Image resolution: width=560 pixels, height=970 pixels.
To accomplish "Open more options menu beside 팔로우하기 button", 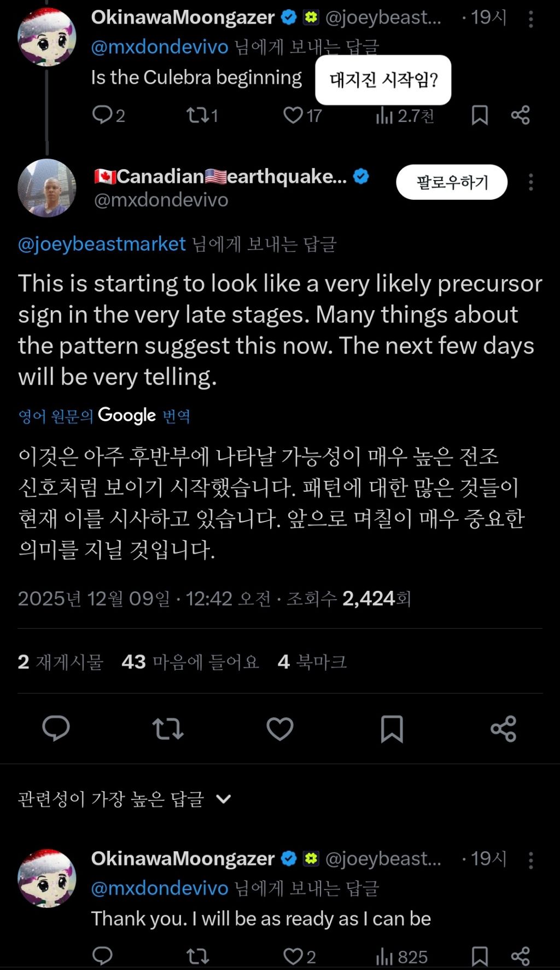I will coord(530,182).
